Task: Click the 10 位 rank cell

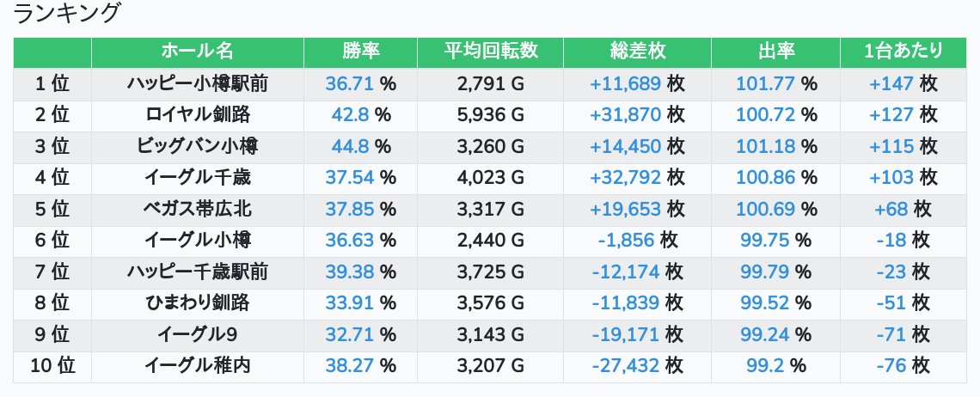Action: point(52,366)
